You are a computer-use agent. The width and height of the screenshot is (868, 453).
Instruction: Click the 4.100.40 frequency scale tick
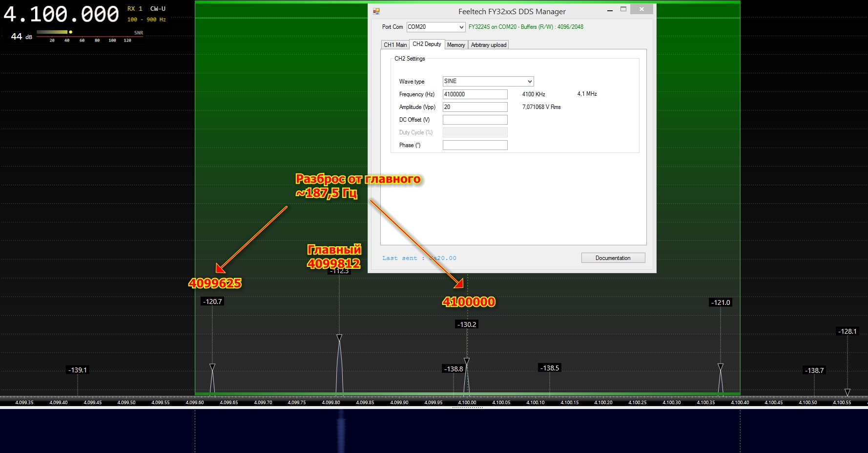[x=740, y=403]
